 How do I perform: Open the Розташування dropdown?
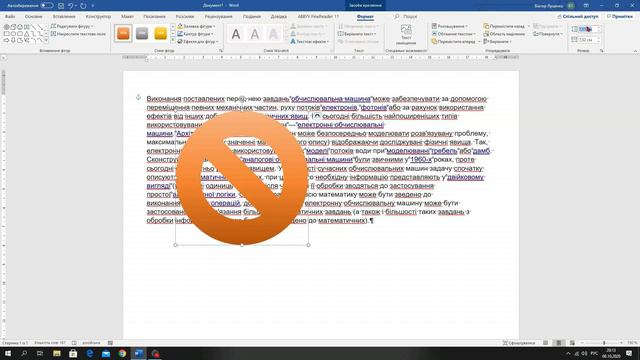[x=450, y=26]
